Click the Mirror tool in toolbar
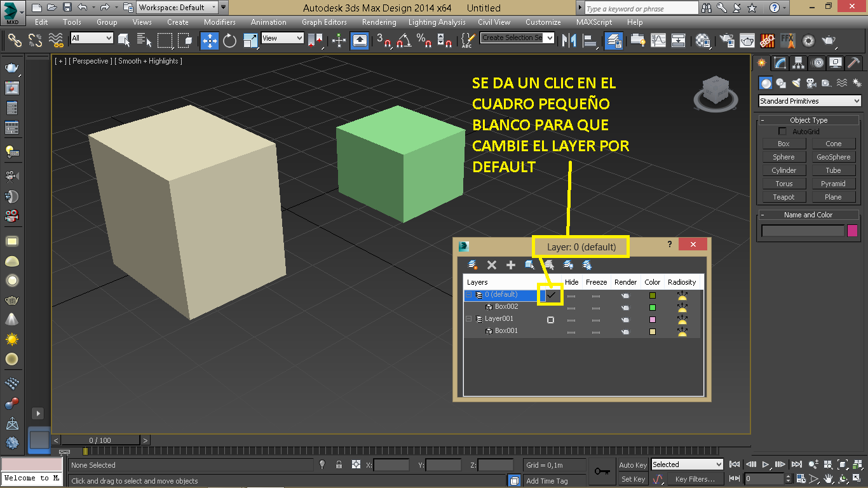Screen dimensions: 868x488 click(x=569, y=41)
